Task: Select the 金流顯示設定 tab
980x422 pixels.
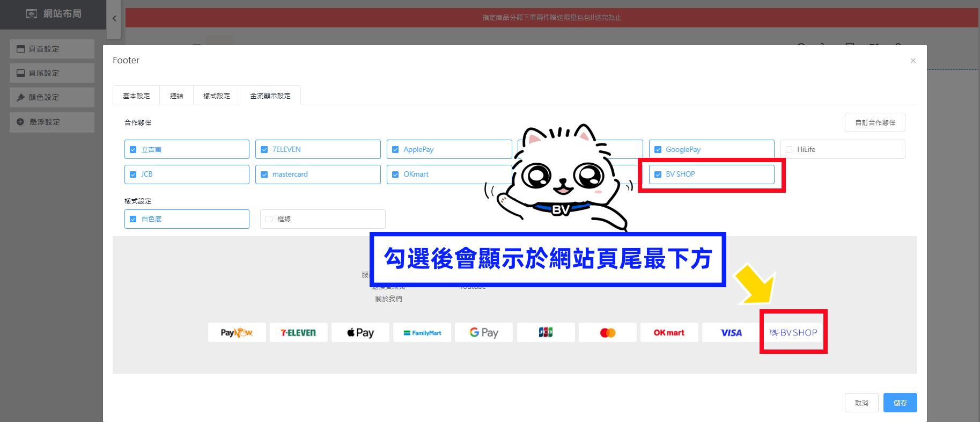Action: 270,96
